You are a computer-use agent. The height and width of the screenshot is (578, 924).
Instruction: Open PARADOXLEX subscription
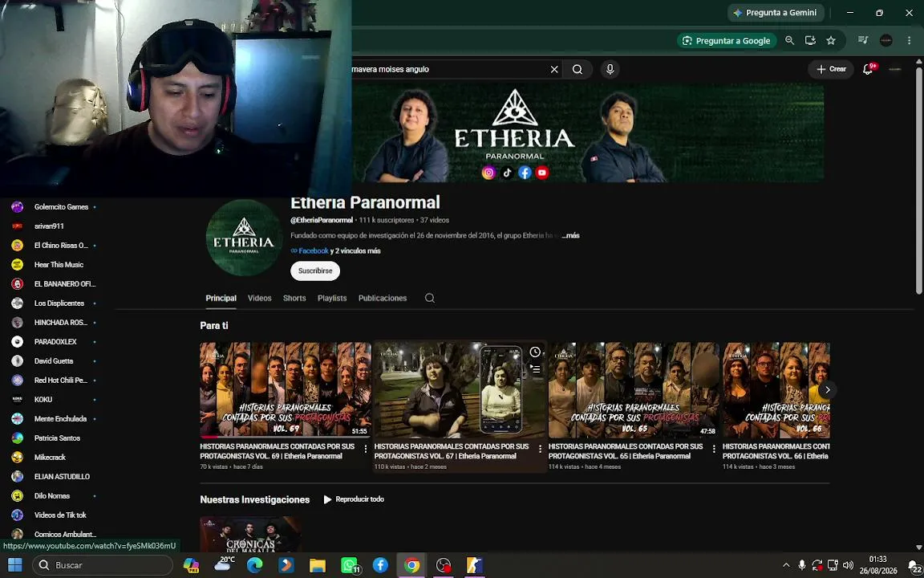coord(55,342)
